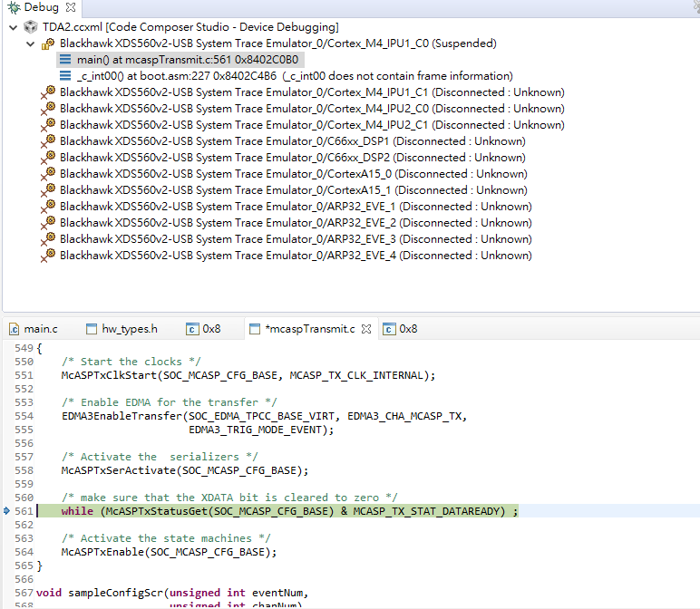Click the Cortex_M4_IPU1_C0 suspended core icon
700x609 pixels.
(48, 43)
